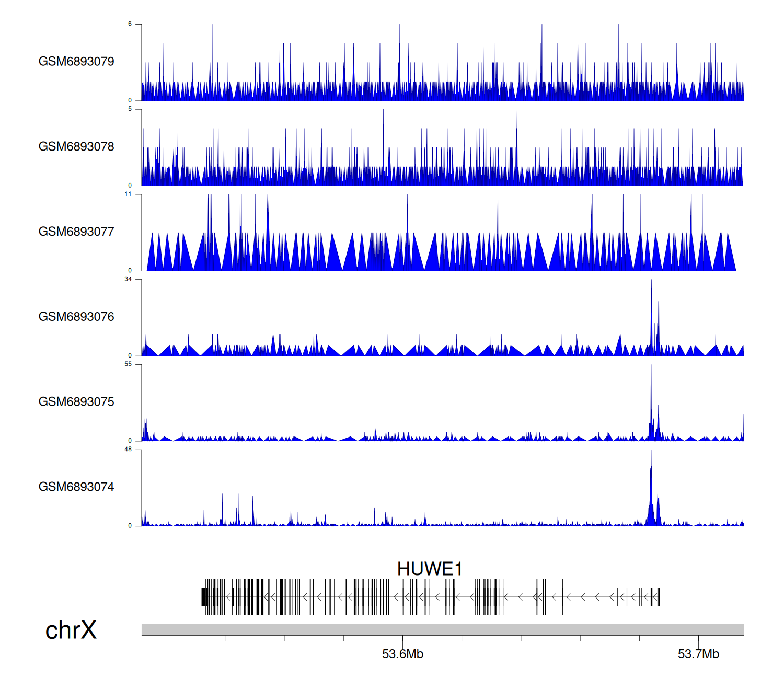Click the GSM6893075 track label
Viewport: 784px width, 690px height.
pyautogui.click(x=76, y=402)
